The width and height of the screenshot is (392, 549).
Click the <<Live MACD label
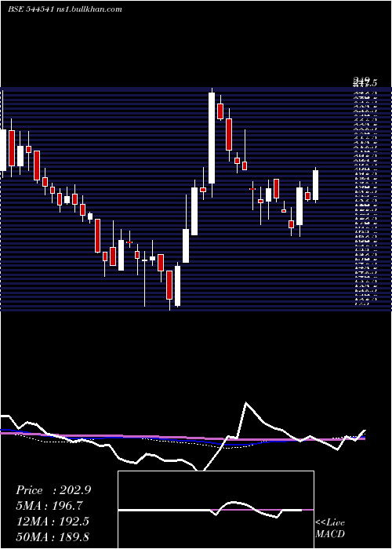tap(330, 528)
